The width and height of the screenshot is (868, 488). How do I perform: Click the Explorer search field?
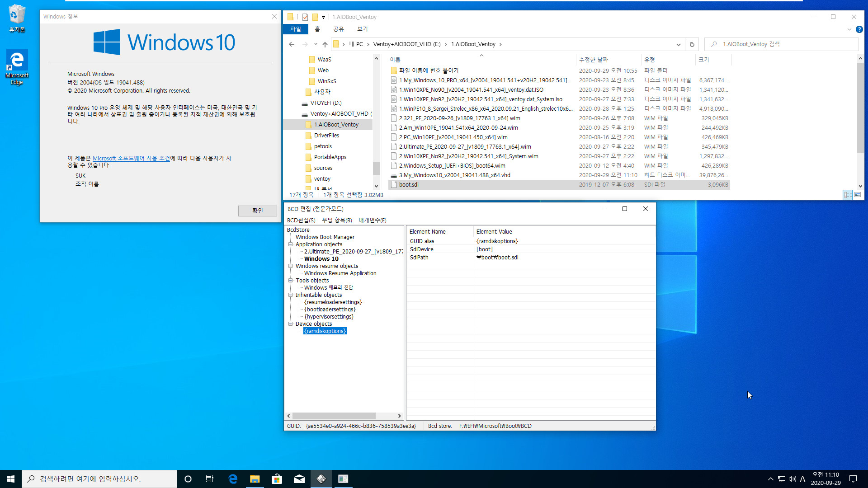pos(781,44)
